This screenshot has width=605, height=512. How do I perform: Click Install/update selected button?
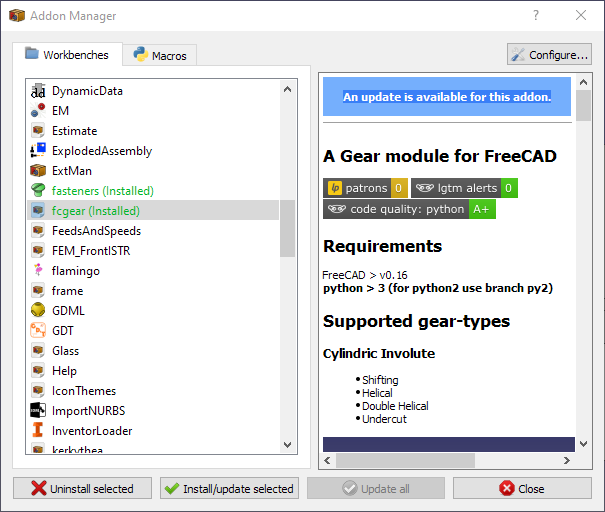pyautogui.click(x=229, y=488)
